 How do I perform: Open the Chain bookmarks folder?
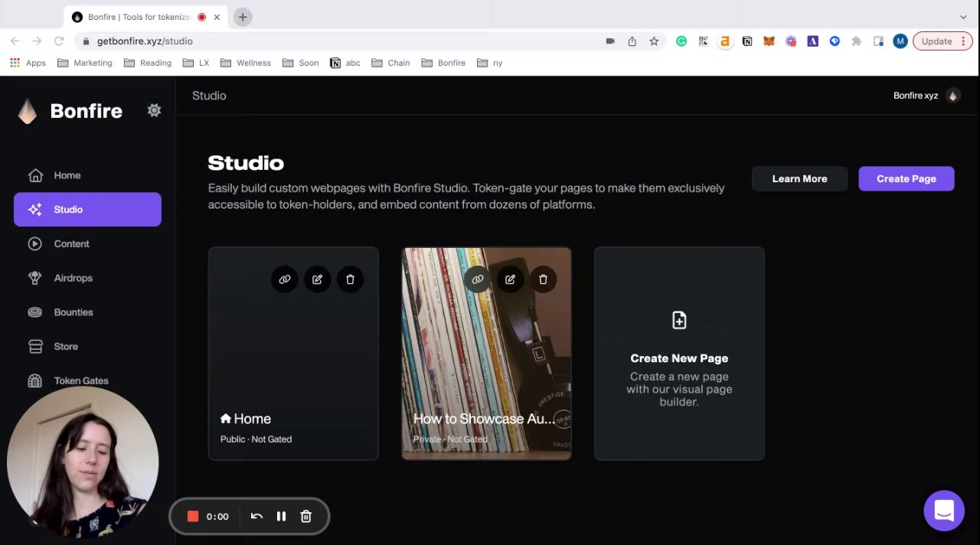(391, 63)
